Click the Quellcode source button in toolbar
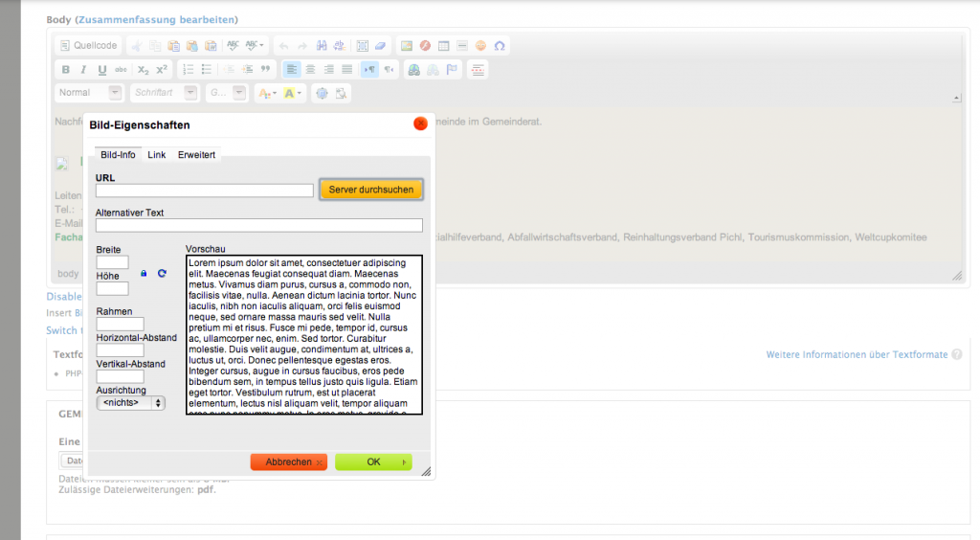 click(89, 45)
